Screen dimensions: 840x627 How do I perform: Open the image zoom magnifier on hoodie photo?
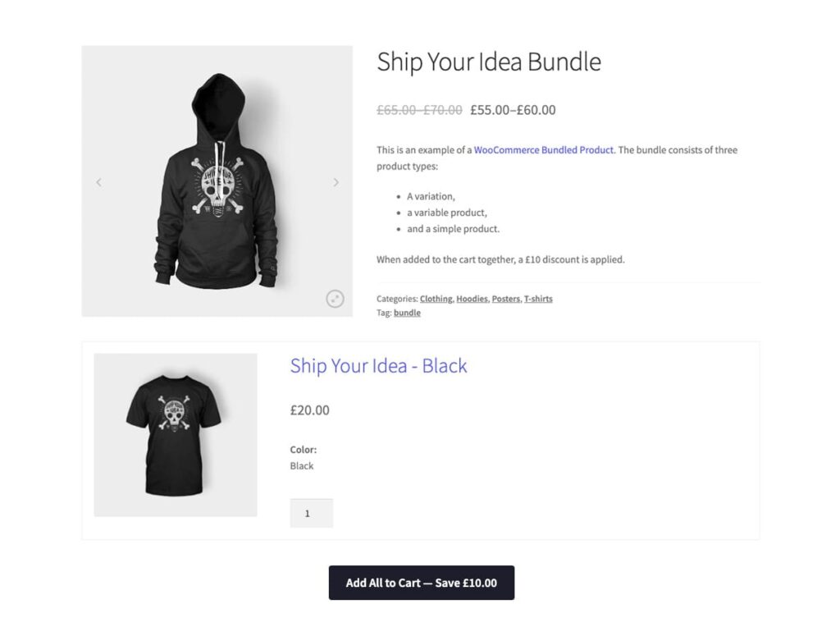335,300
